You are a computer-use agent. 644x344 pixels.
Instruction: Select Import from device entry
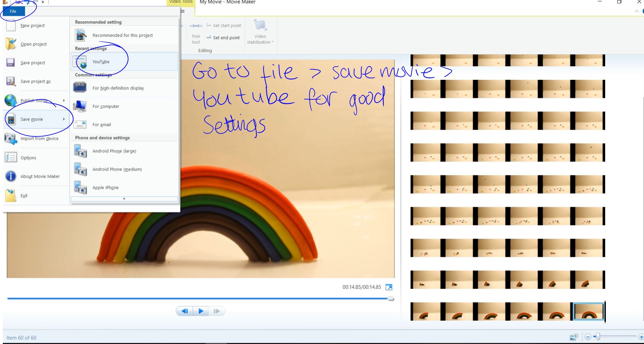[36, 138]
